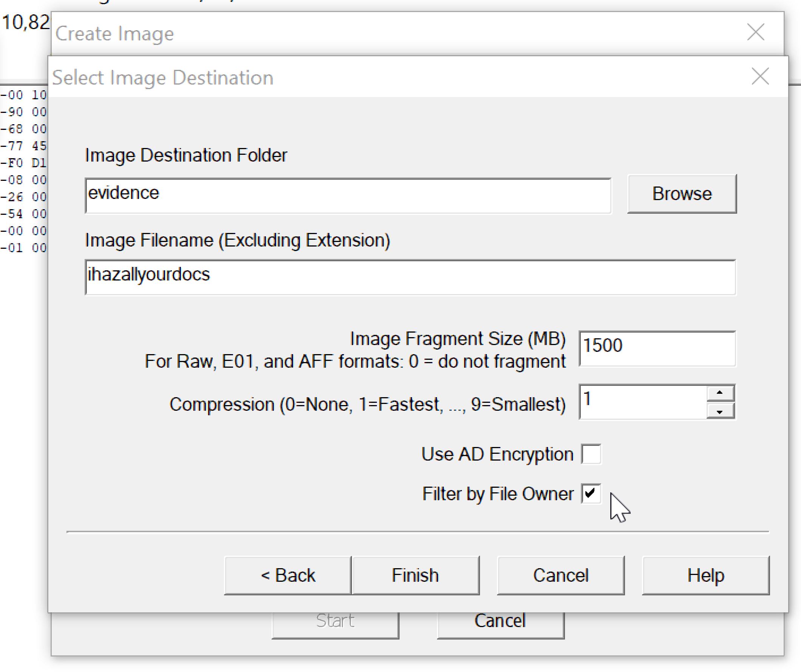This screenshot has height=672, width=801.
Task: Open Help for the image destination dialog
Action: click(706, 575)
